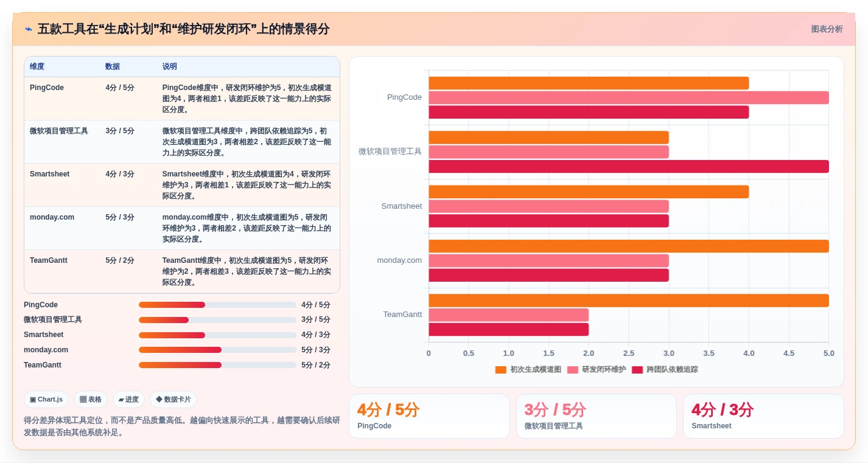
Task: Select the monday.com table row name
Action: coord(52,217)
